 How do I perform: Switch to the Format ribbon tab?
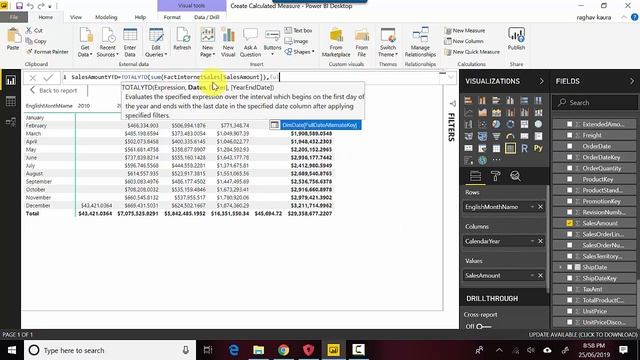point(172,17)
